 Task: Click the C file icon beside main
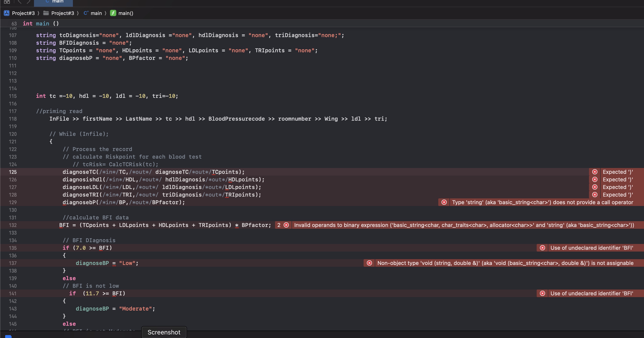coord(86,13)
